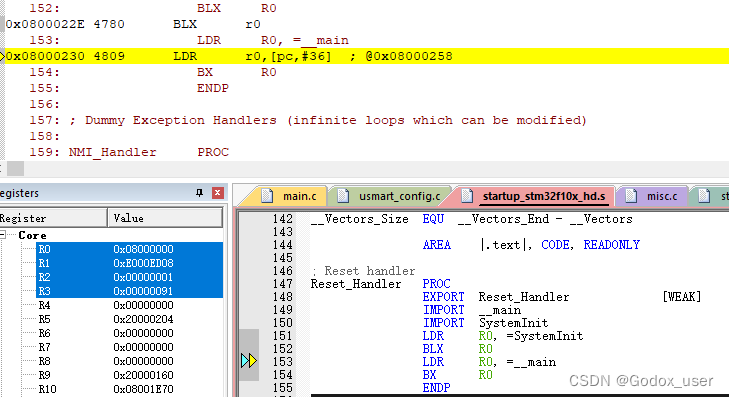
Task: Click the highlighted disassembly line 0x08000230
Action: pyautogui.click(x=366, y=56)
